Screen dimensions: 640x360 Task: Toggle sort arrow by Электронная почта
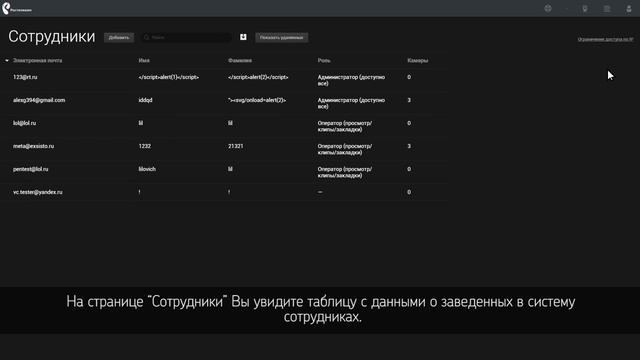pyautogui.click(x=7, y=60)
